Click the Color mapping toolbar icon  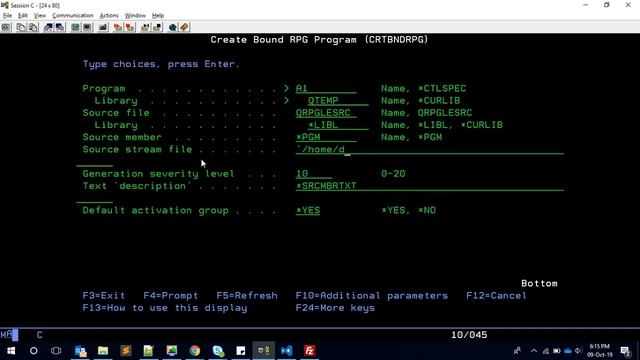(x=87, y=27)
